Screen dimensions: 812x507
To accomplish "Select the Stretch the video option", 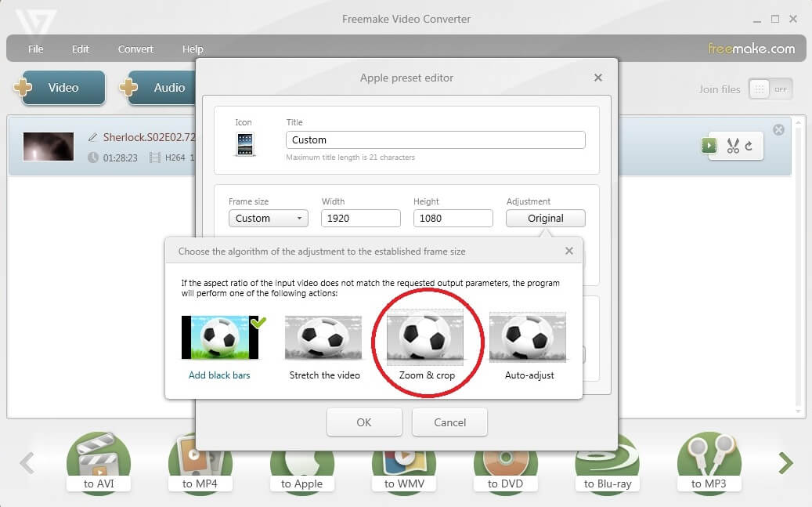I will [324, 347].
